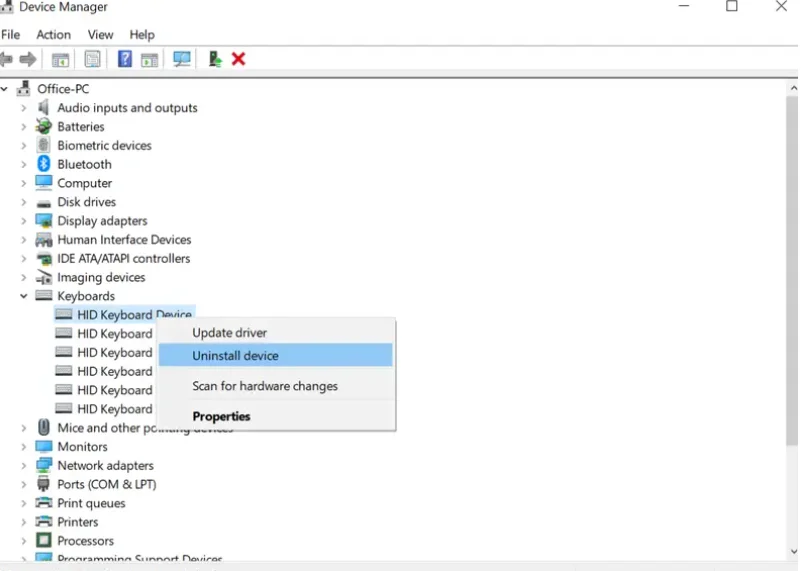Open the Action menu
This screenshot has height=571, width=802.
coord(53,34)
